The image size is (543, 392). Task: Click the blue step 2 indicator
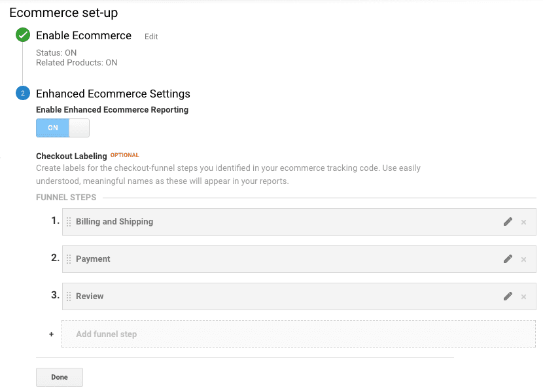(22, 94)
